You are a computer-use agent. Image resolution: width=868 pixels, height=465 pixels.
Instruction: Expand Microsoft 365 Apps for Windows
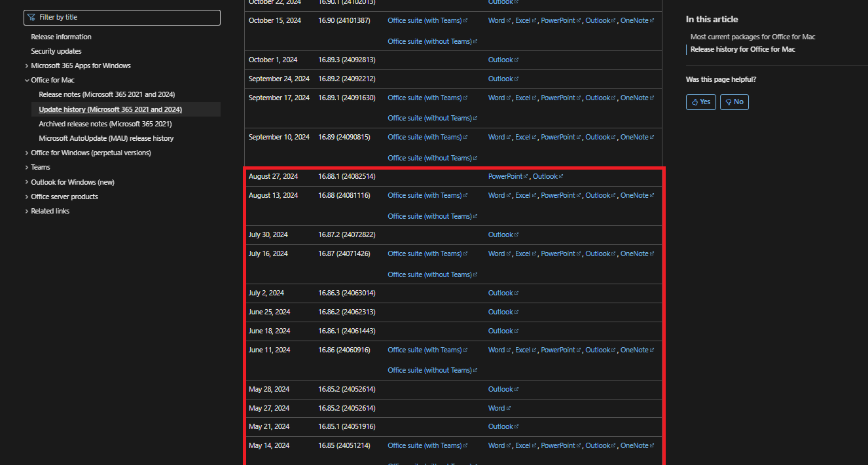pyautogui.click(x=27, y=65)
